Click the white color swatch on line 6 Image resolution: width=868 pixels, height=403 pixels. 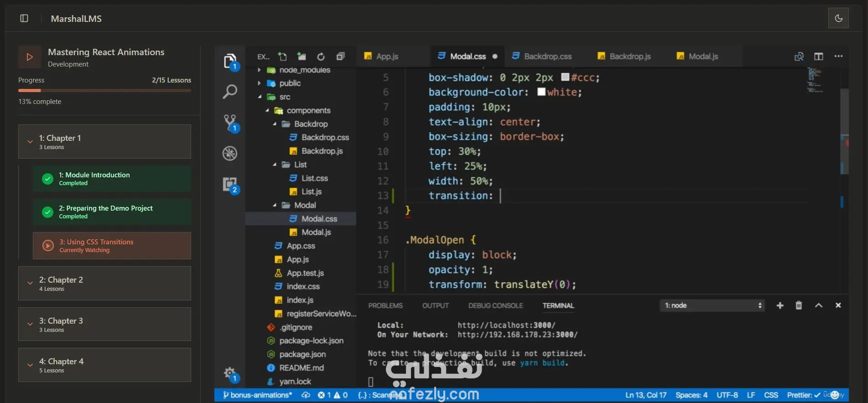[x=541, y=92]
